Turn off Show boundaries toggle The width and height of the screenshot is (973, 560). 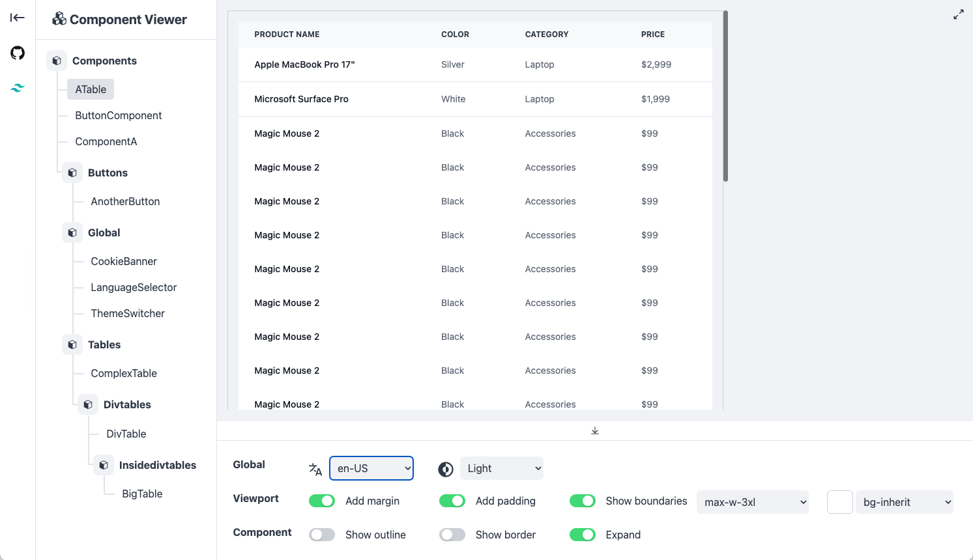coord(583,501)
